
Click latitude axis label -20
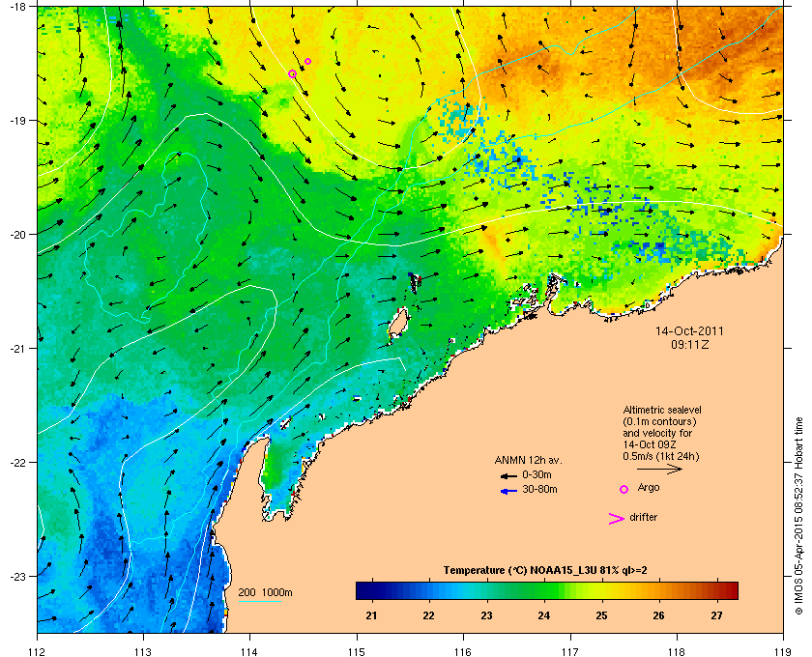18,234
